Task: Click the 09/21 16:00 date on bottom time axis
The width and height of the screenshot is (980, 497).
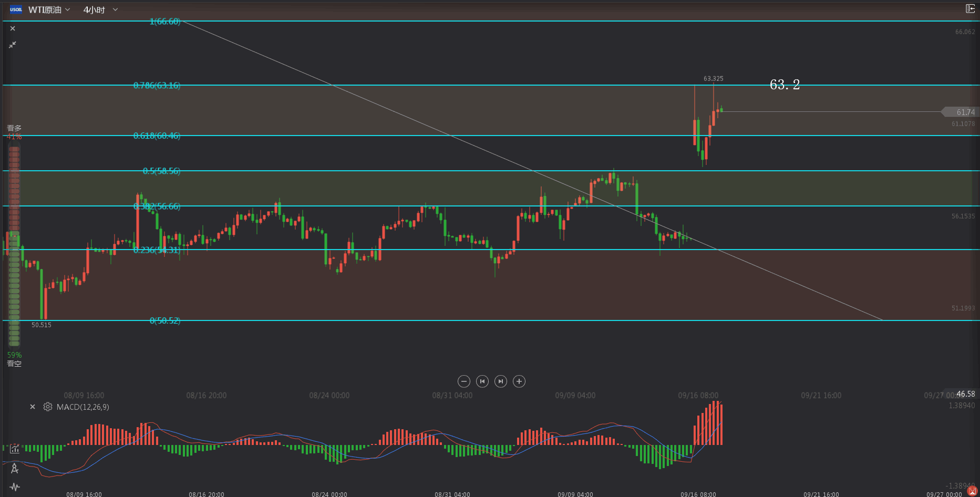Action: [x=821, y=494]
